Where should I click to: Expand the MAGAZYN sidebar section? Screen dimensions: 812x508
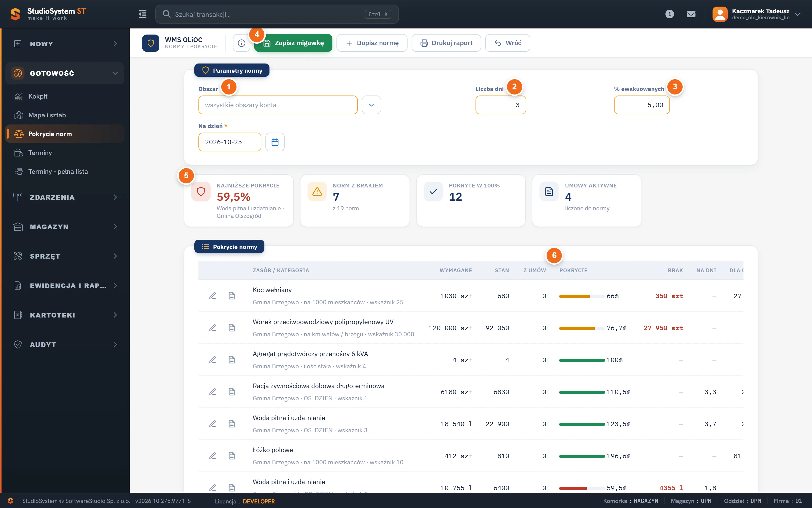(65, 227)
